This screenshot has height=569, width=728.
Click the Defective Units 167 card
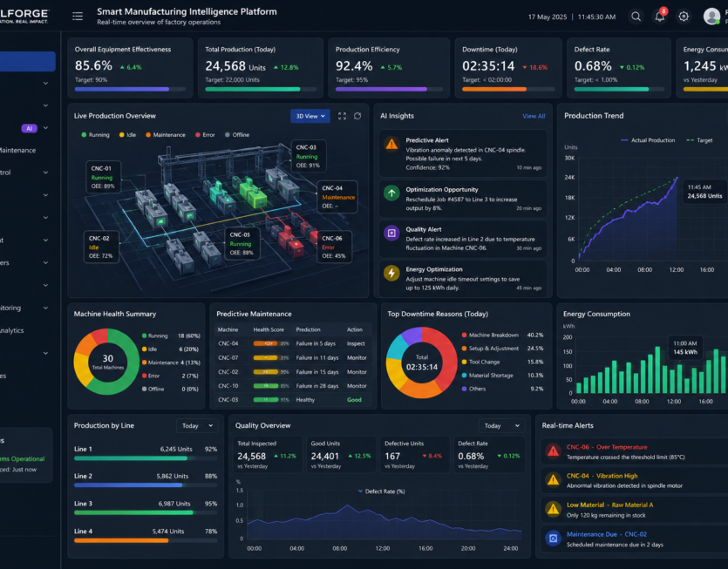pyautogui.click(x=415, y=454)
